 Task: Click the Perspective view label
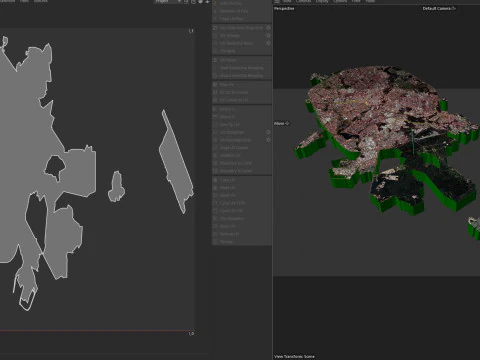(284, 8)
